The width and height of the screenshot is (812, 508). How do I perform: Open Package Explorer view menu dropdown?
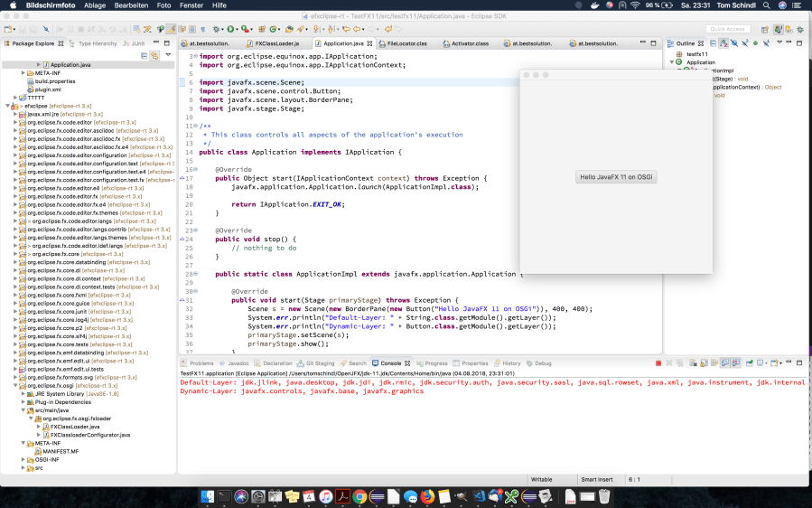pos(167,55)
